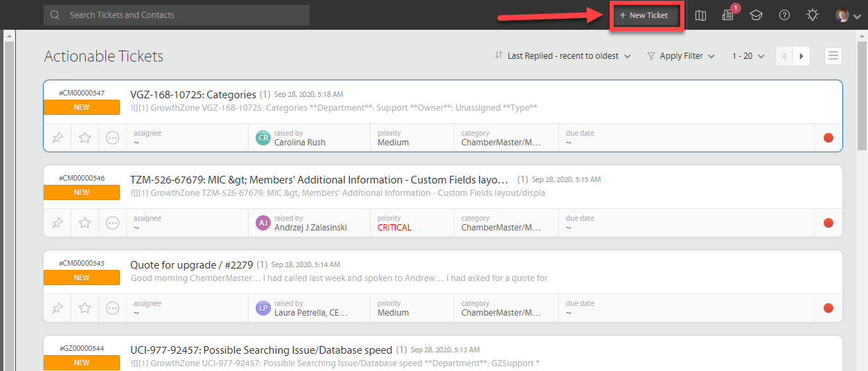Expand the Last Replied sort dropdown
The height and width of the screenshot is (371, 868).
click(563, 56)
